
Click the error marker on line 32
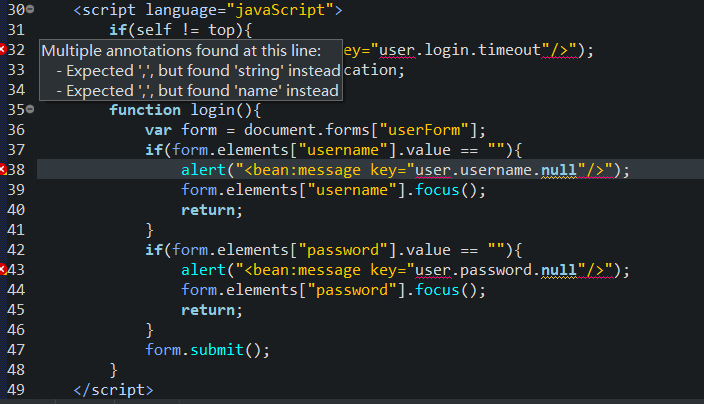click(x=2, y=49)
